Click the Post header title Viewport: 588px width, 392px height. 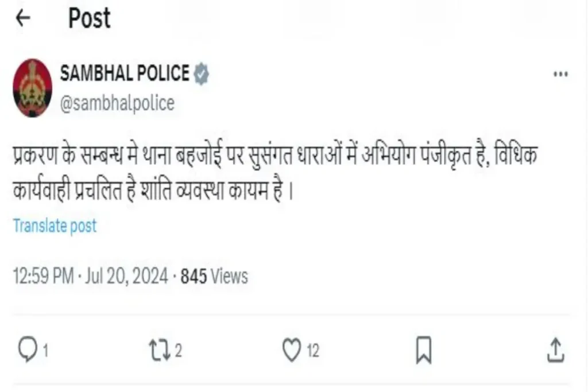pos(90,18)
